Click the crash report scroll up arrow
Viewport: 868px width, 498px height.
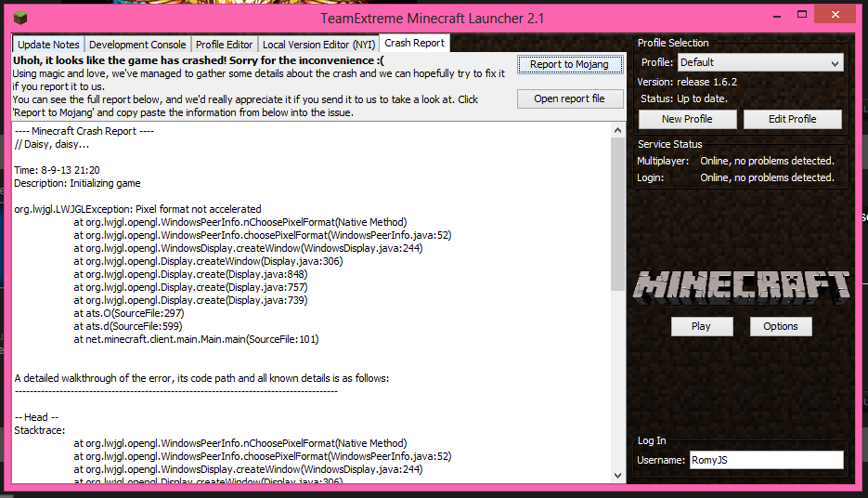(617, 130)
